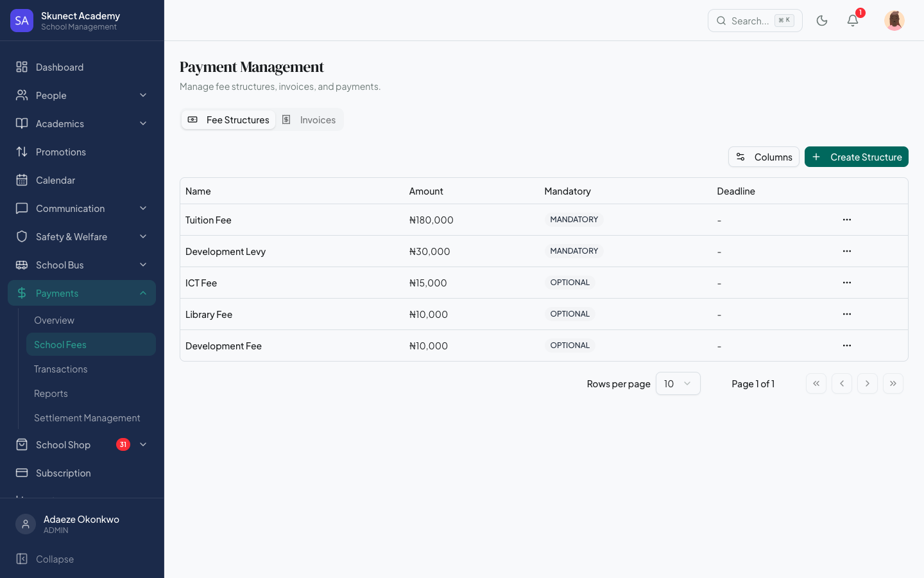Viewport: 924px width, 578px height.
Task: Click the Academics book icon
Action: click(22, 123)
